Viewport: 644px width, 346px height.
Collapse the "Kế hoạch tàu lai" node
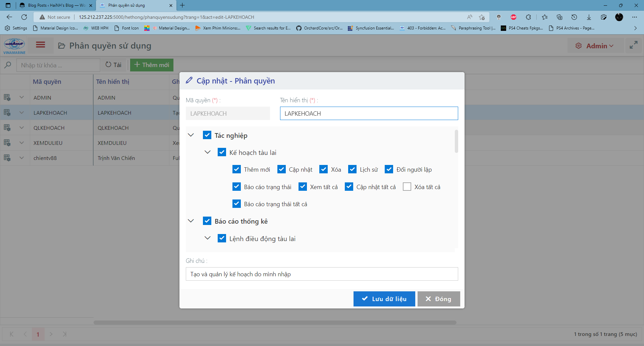point(208,152)
